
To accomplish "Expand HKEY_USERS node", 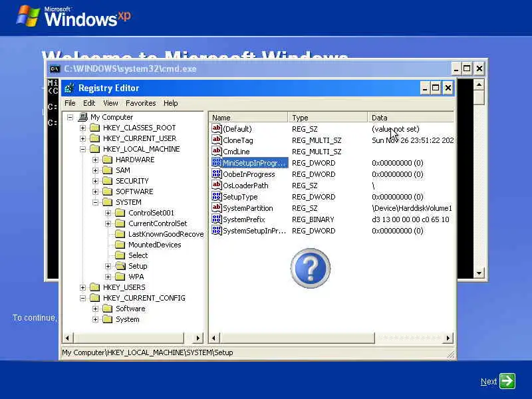I will [82, 287].
